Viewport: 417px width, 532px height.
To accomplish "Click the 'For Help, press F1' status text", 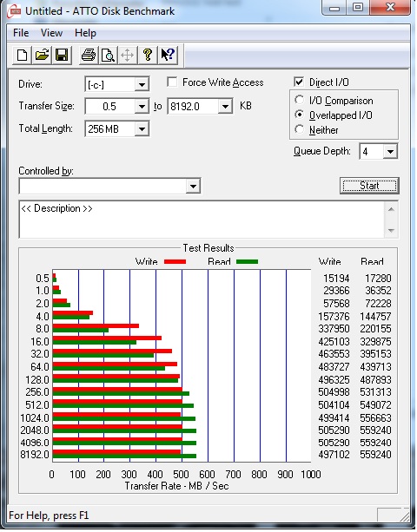I will (49, 516).
